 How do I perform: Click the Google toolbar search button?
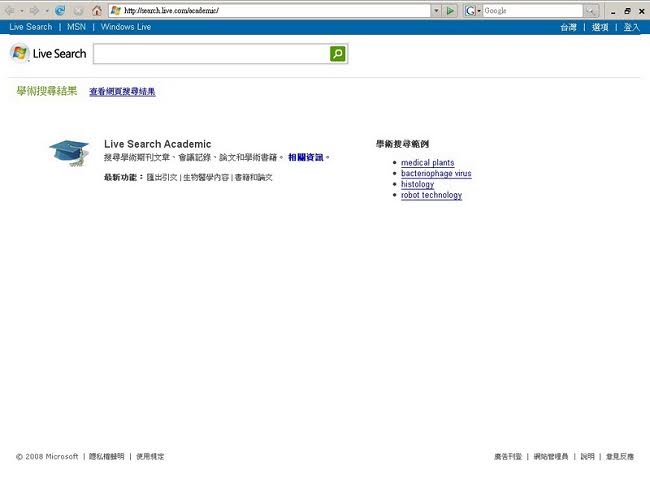click(591, 10)
